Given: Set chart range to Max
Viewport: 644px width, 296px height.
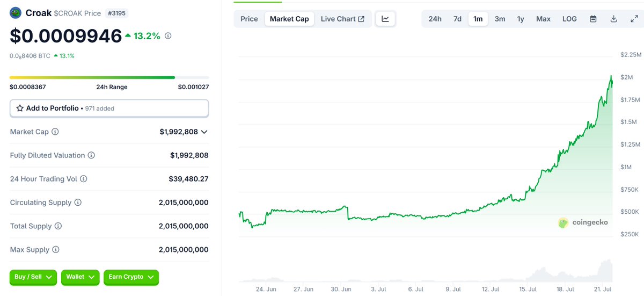Looking at the screenshot, I should pyautogui.click(x=543, y=19).
